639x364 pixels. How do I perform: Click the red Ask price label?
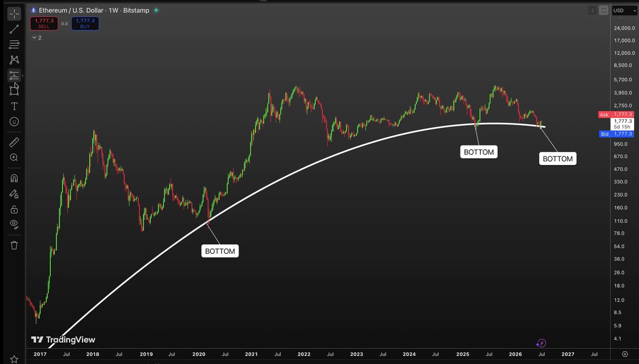pyautogui.click(x=616, y=114)
